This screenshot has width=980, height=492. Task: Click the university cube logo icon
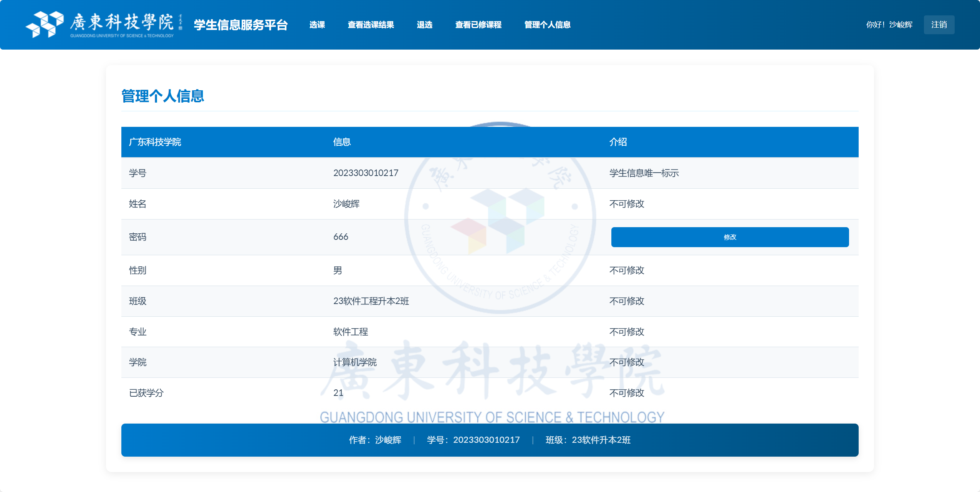45,25
